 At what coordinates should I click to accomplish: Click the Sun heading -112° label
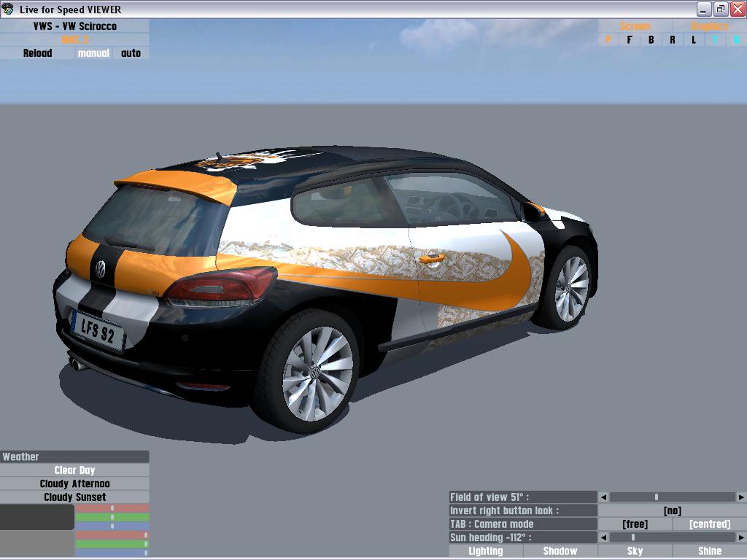pos(523,537)
